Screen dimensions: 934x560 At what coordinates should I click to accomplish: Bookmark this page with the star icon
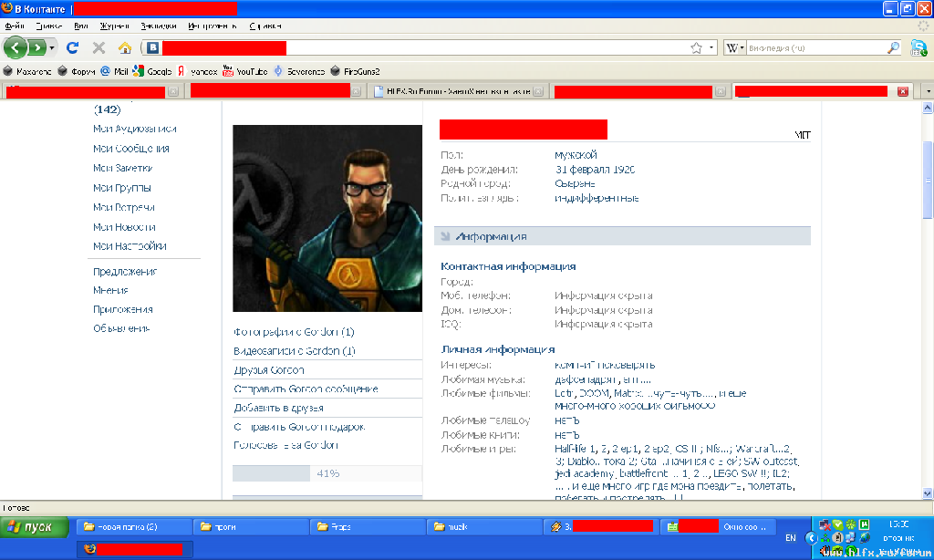click(x=696, y=47)
